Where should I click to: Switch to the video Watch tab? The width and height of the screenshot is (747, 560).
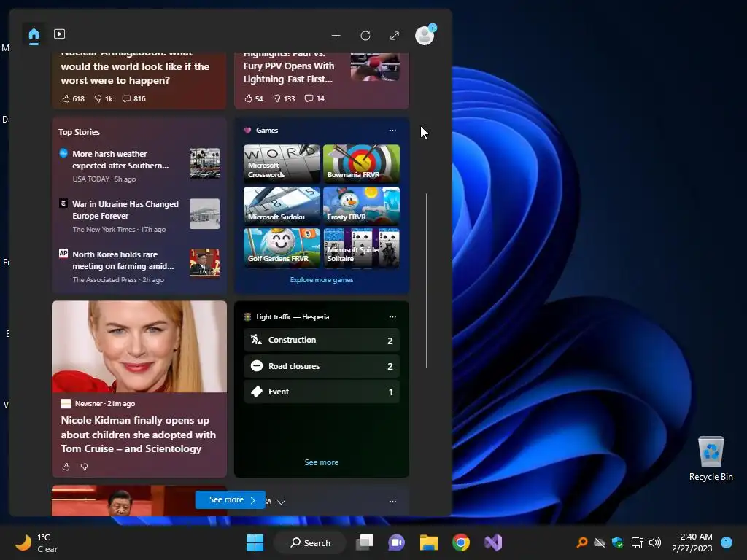59,34
